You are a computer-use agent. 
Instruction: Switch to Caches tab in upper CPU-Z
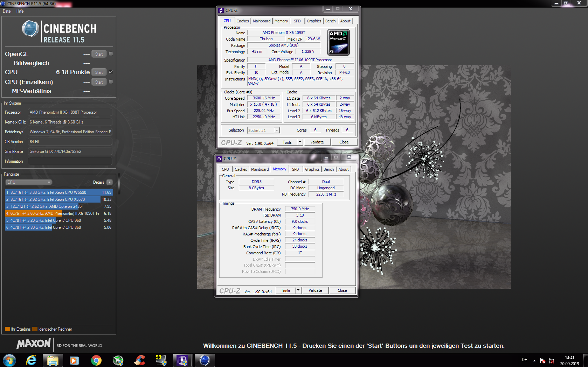click(x=242, y=21)
